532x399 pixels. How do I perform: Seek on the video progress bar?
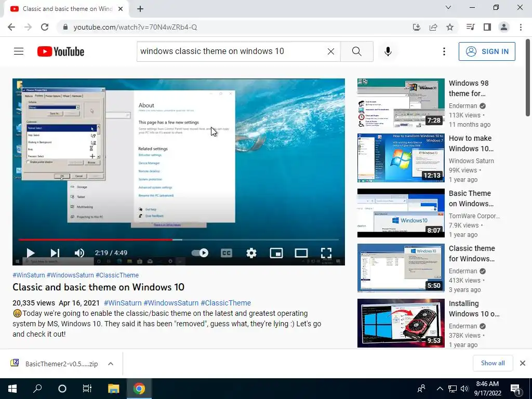pos(179,240)
